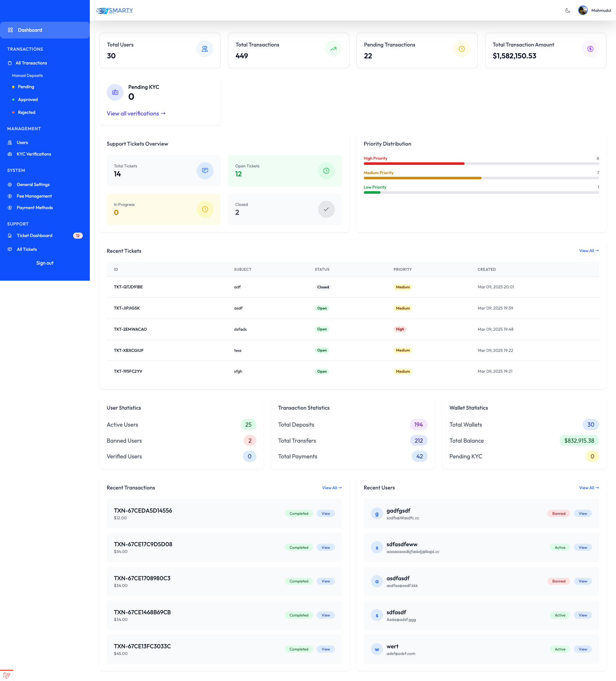Click Sign out in the sidebar
The height and width of the screenshot is (681, 616).
tap(45, 263)
